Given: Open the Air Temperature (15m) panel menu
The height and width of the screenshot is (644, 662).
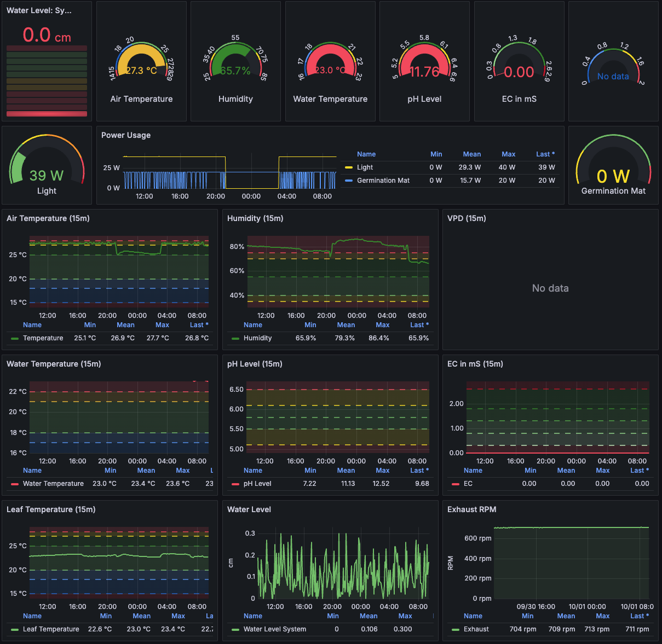Looking at the screenshot, I should click(48, 218).
